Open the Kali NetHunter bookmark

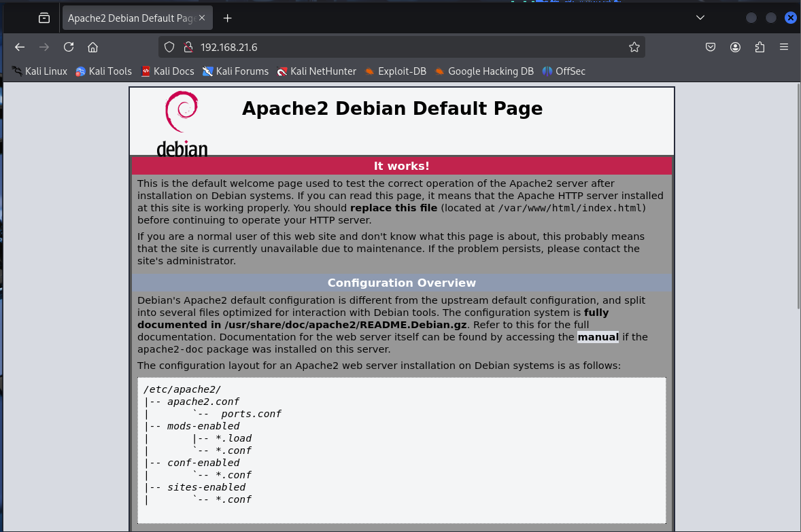317,71
